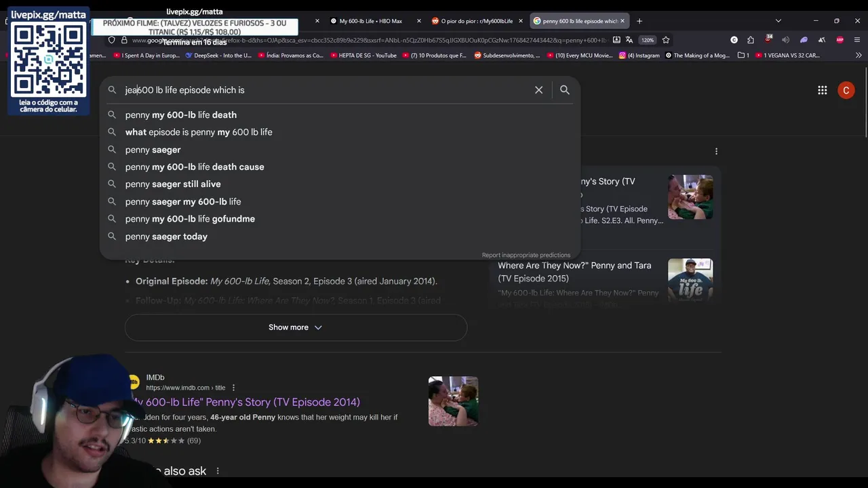Expand the AI overview with 'Show more'
The height and width of the screenshot is (488, 868).
click(x=296, y=327)
